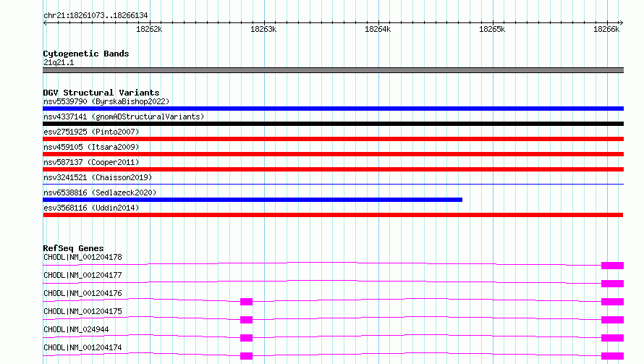Click the 21q21.1 band label
Screen dimensions: 644x364
pos(59,62)
